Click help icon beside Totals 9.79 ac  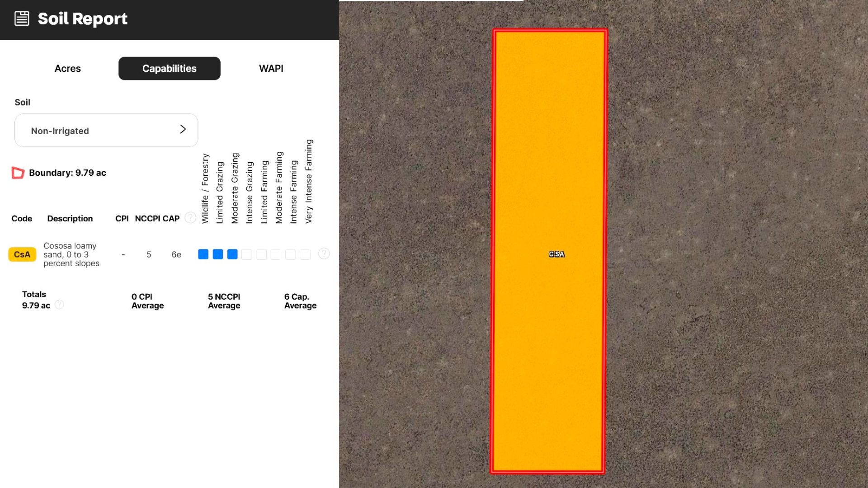tap(59, 305)
